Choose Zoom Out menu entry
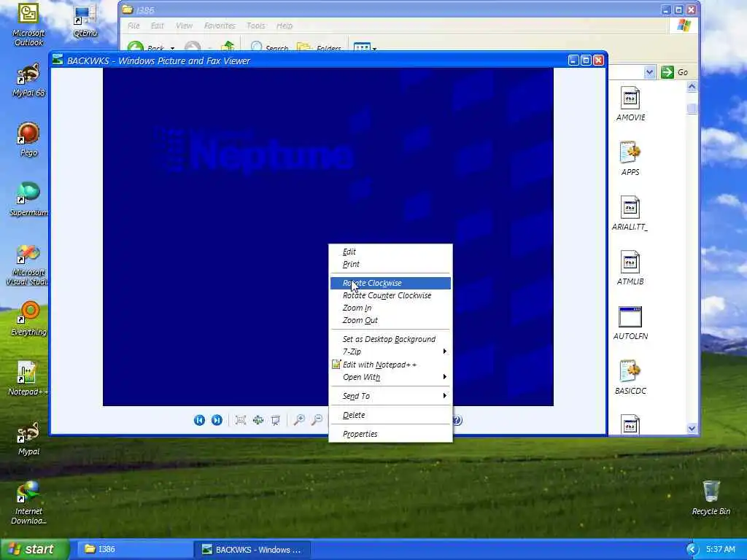The image size is (747, 560). coord(390,320)
